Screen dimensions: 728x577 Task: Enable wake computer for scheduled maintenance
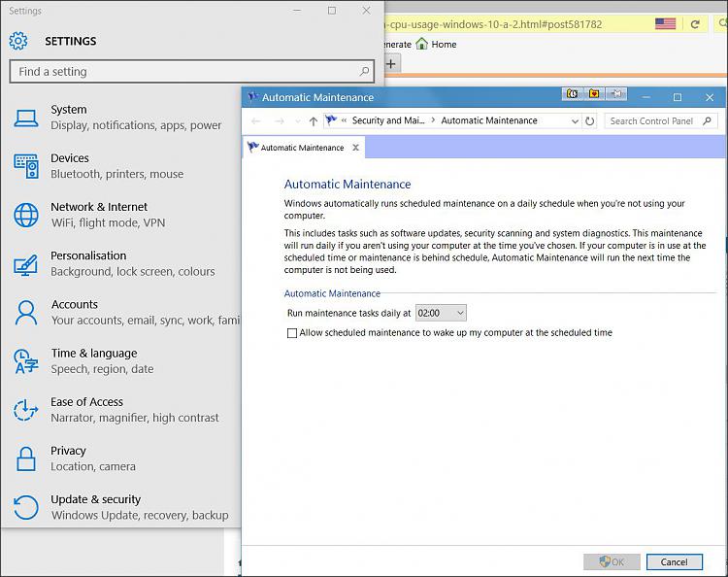point(292,333)
